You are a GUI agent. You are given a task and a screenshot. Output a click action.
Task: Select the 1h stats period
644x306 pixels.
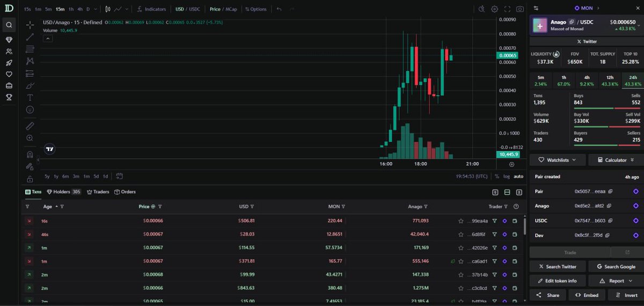[563, 81]
